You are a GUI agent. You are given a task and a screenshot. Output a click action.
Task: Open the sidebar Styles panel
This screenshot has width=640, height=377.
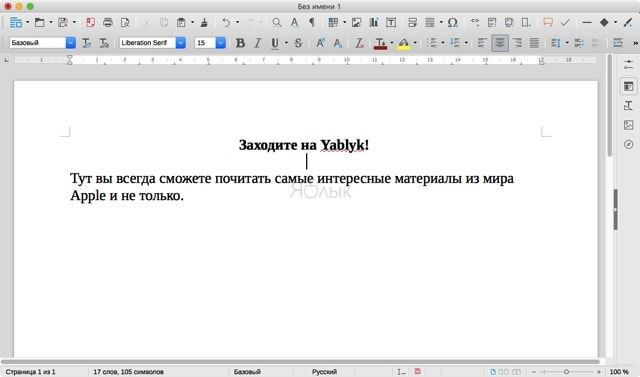(629, 106)
